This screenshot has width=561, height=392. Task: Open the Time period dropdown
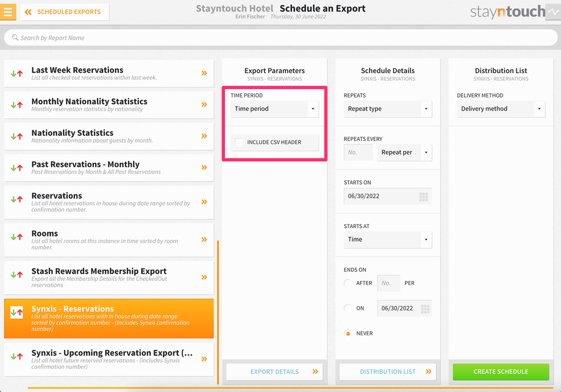pyautogui.click(x=274, y=109)
